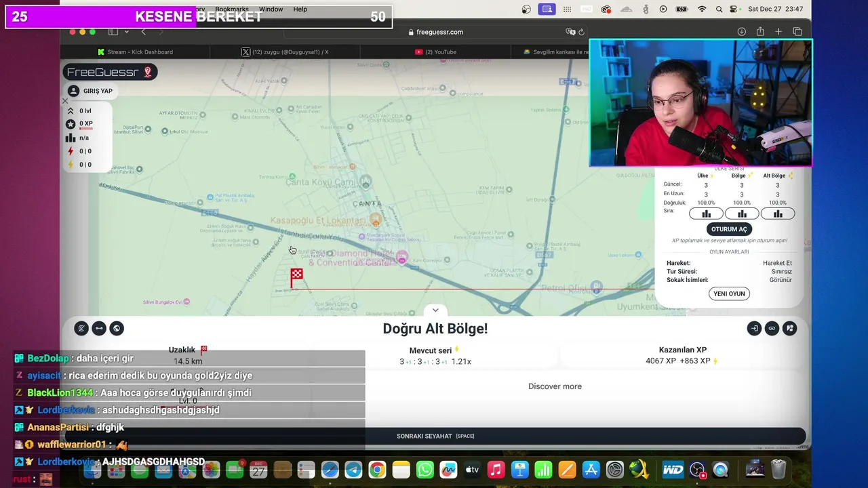Click the Discover more link
The height and width of the screenshot is (488, 868).
(555, 386)
